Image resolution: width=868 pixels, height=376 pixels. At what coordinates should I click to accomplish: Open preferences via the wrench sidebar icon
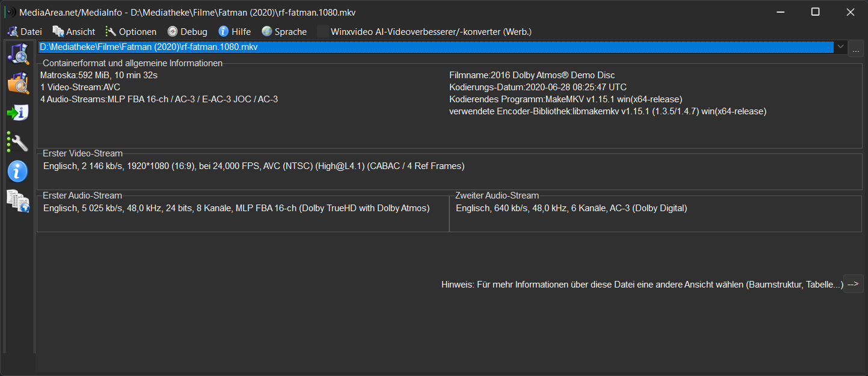(18, 142)
